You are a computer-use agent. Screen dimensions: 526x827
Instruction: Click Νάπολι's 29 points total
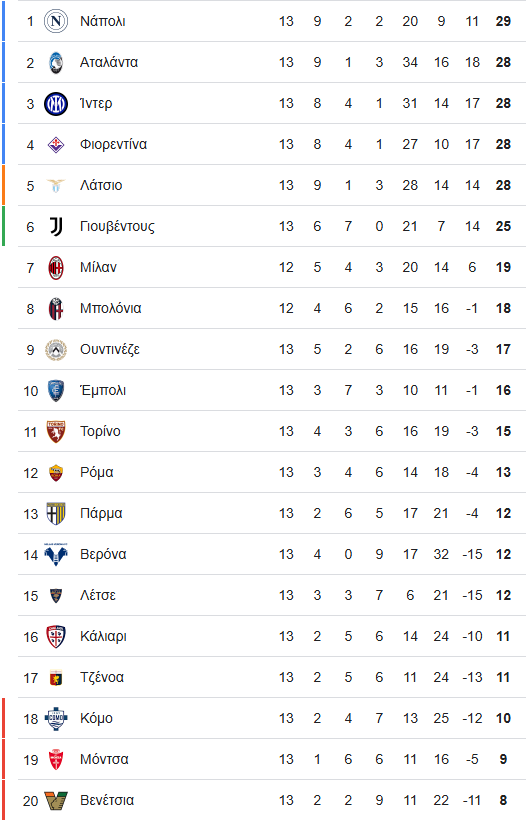point(503,21)
